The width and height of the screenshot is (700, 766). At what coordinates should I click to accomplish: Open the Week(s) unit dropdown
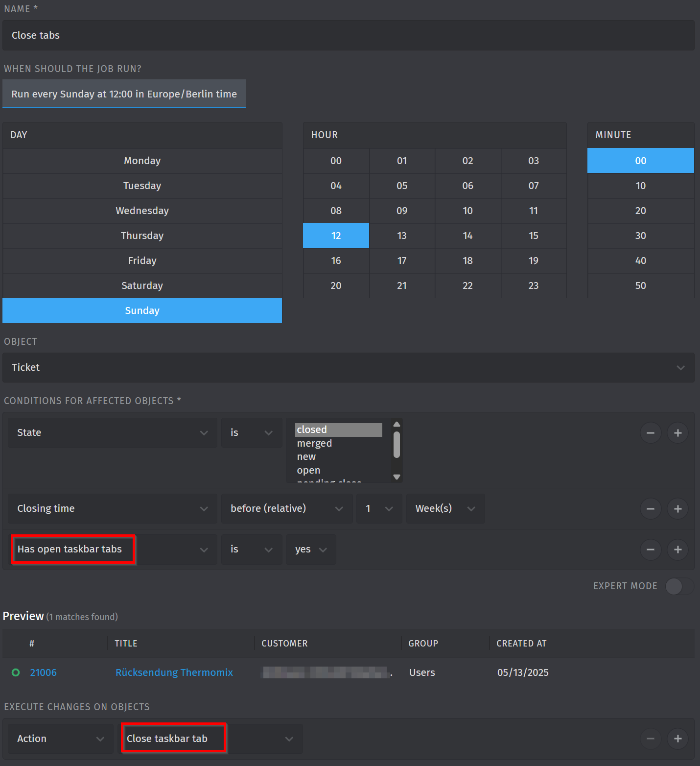(445, 508)
